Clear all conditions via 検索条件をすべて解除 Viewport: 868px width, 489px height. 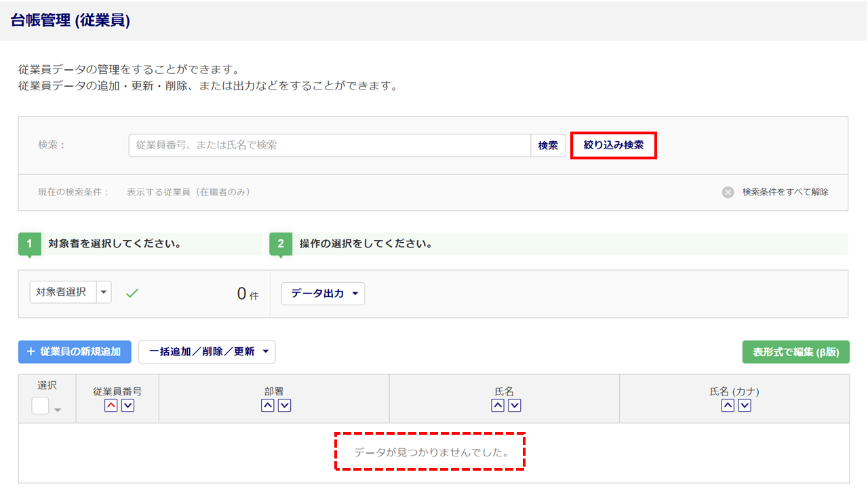click(x=785, y=192)
